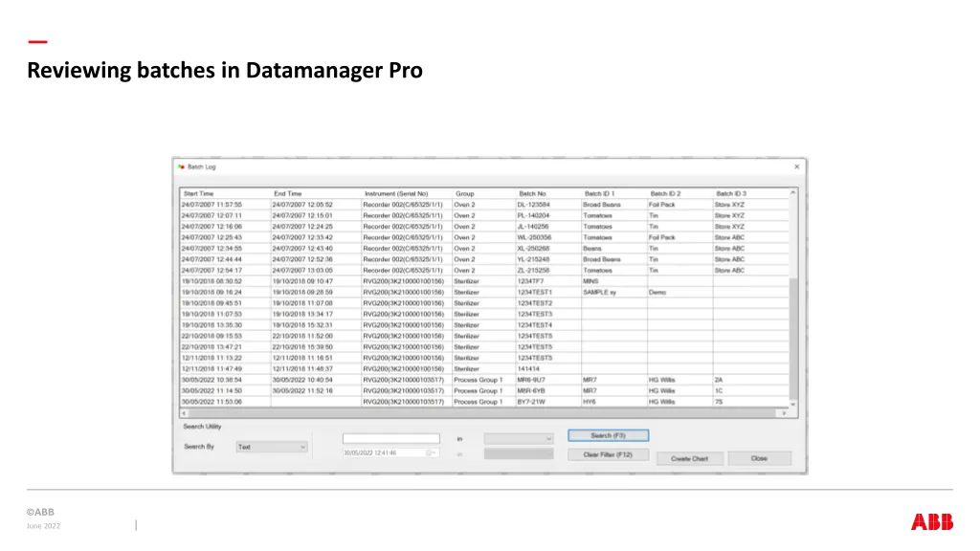Click the Batch Log icon in the title bar

coord(181,165)
